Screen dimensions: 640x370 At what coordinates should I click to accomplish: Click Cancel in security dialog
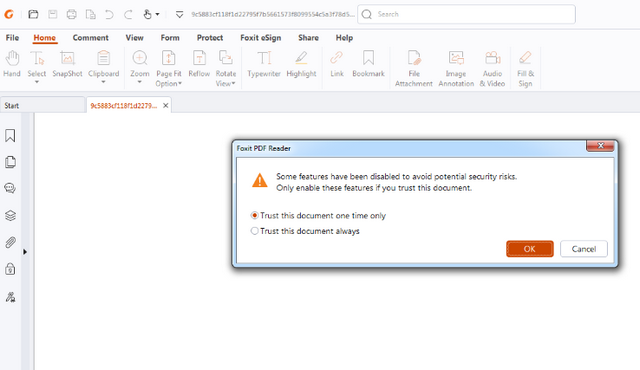584,249
